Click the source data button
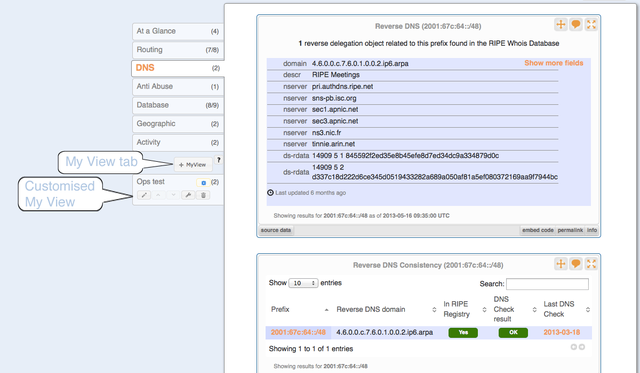This screenshot has width=640, height=373. click(x=276, y=230)
